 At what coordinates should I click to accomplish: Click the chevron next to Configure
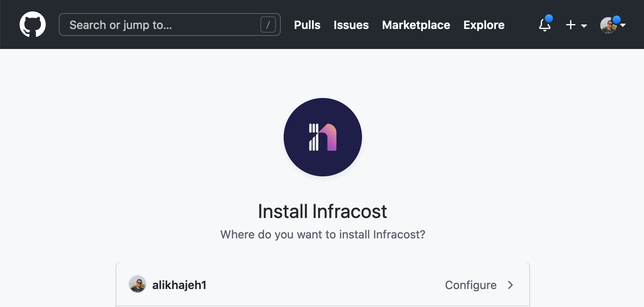510,285
